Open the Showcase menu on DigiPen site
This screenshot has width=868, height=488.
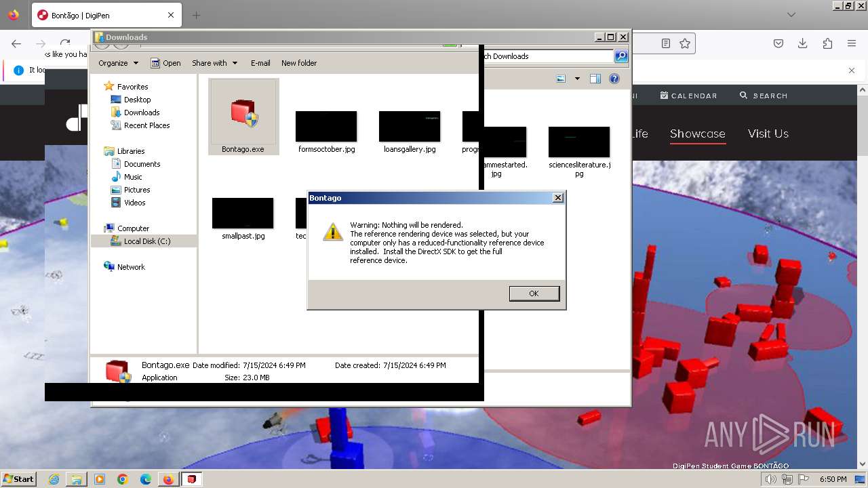pyautogui.click(x=697, y=134)
